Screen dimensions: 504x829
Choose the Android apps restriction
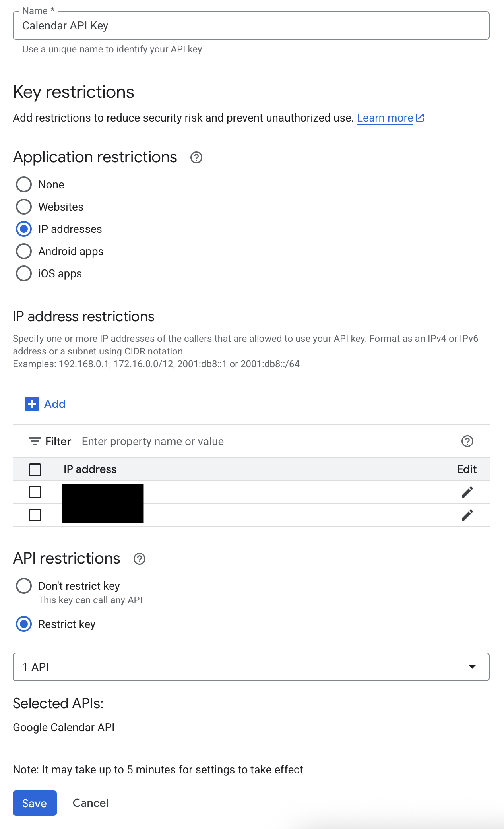click(x=24, y=251)
